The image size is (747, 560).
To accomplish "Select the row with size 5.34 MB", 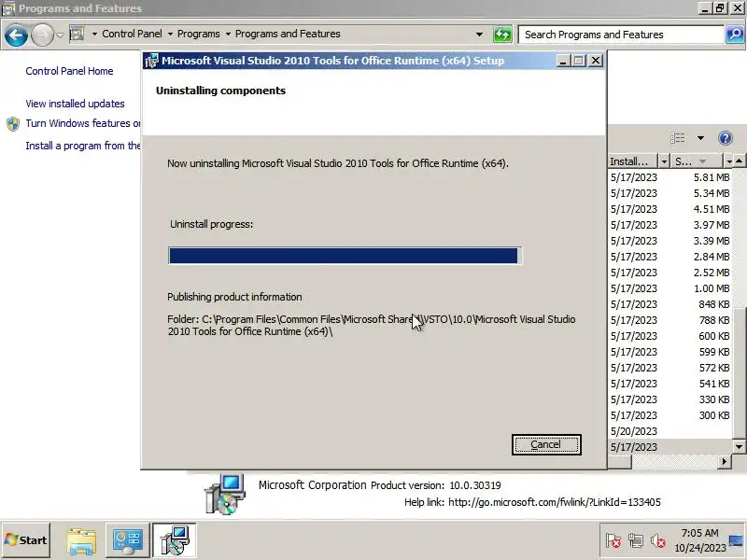I will click(x=669, y=193).
